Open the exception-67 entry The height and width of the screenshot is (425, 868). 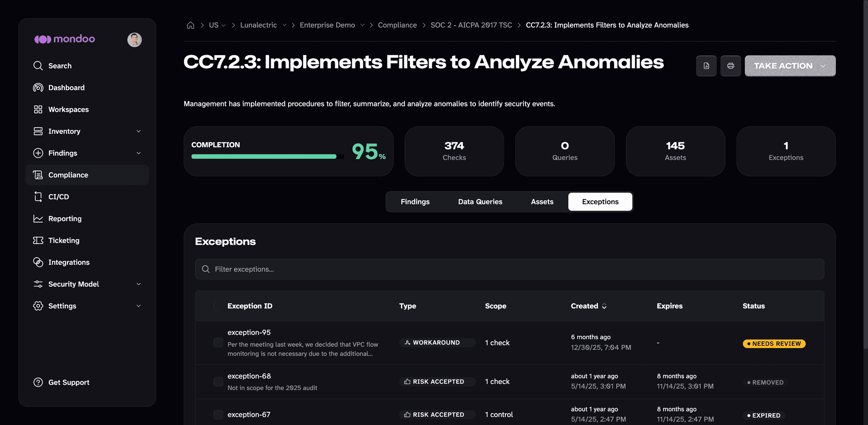pos(249,414)
